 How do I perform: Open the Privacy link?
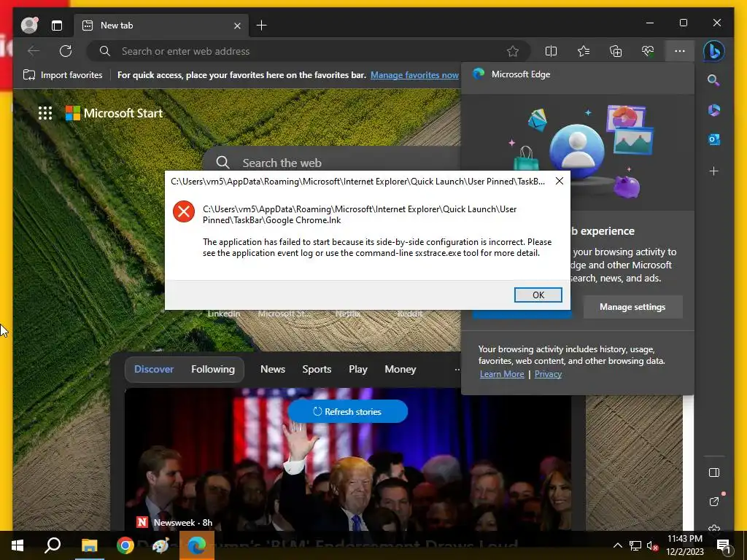[x=548, y=374]
